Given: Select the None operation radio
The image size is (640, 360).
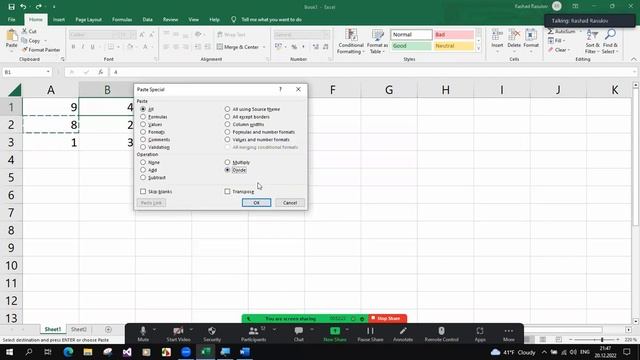Looking at the screenshot, I should click(143, 162).
